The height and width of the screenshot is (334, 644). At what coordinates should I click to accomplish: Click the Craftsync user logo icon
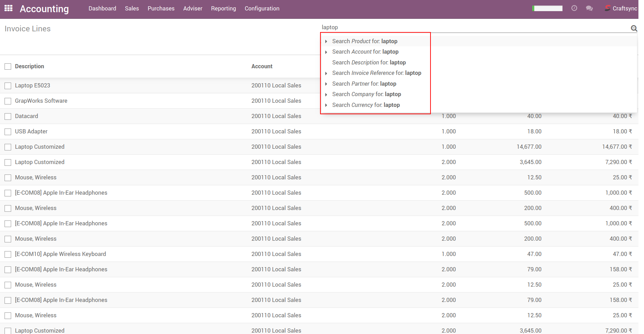(608, 8)
